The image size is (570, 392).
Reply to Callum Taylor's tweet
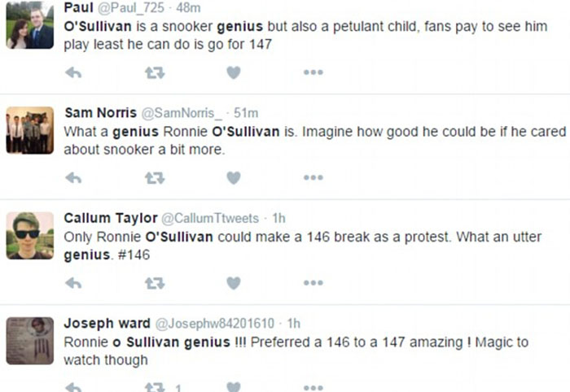click(x=73, y=283)
